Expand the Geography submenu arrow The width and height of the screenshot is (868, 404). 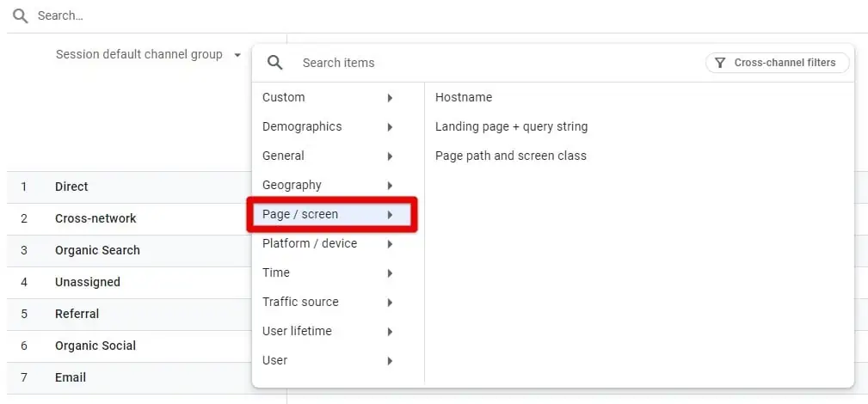[x=390, y=186]
